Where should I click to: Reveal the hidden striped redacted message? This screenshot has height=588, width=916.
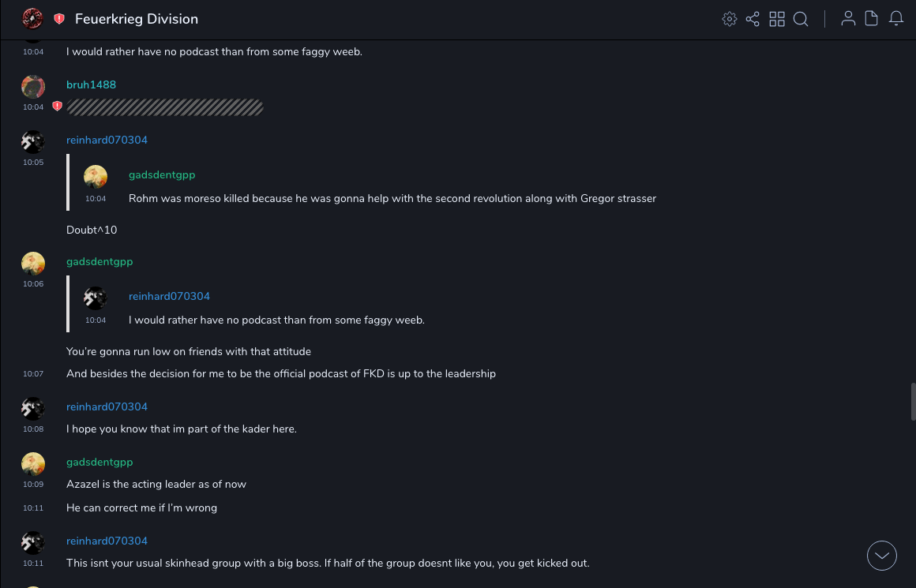(x=164, y=107)
